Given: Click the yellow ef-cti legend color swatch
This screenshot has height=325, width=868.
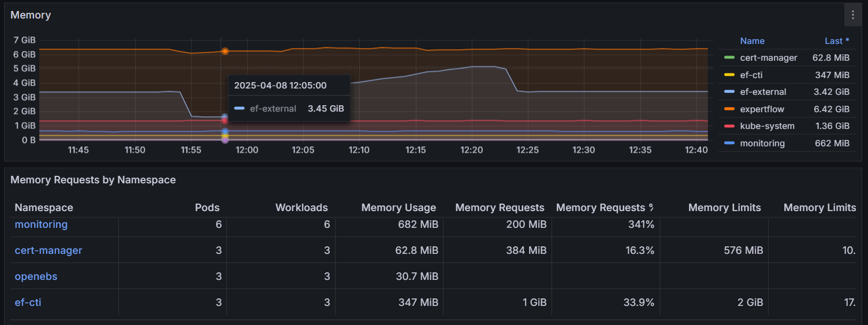Looking at the screenshot, I should point(729,75).
